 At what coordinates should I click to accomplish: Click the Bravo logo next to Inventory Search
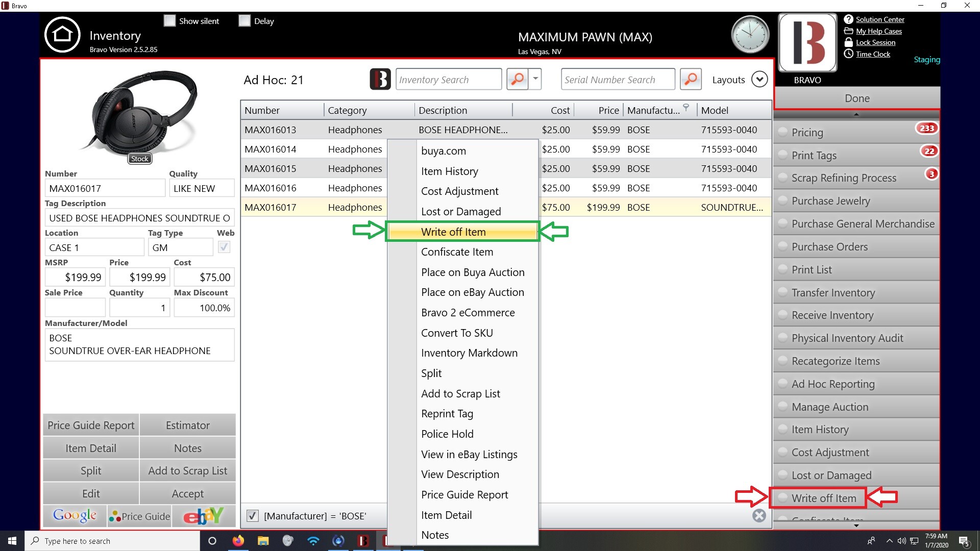pos(380,79)
